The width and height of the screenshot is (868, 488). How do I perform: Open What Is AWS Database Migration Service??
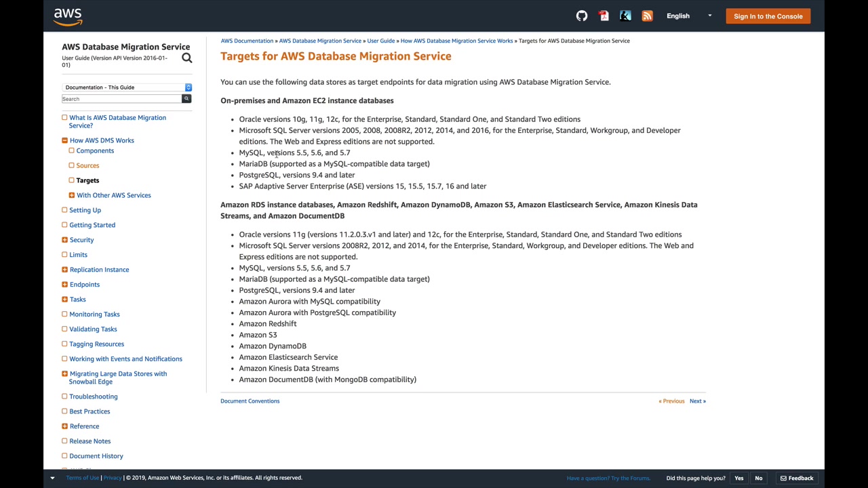[117, 121]
